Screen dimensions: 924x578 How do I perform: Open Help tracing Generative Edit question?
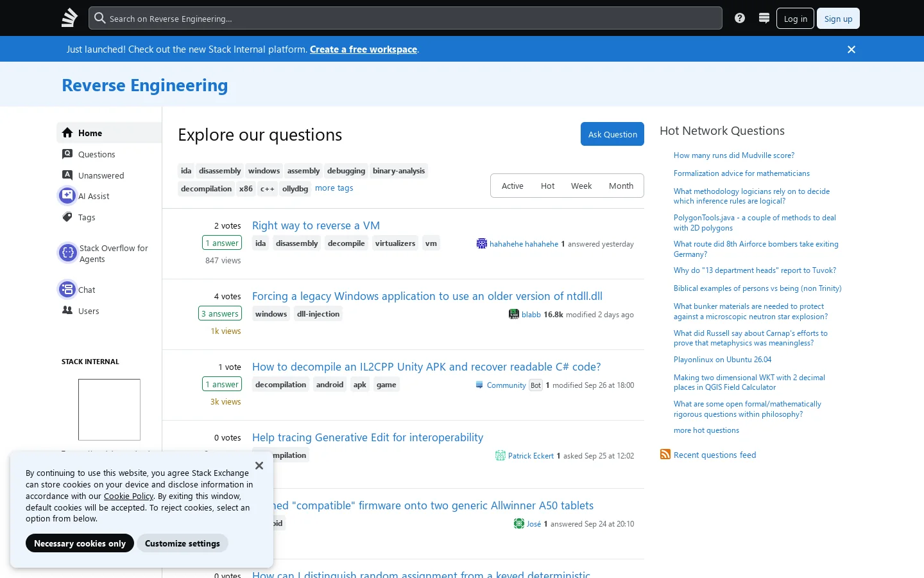368,437
